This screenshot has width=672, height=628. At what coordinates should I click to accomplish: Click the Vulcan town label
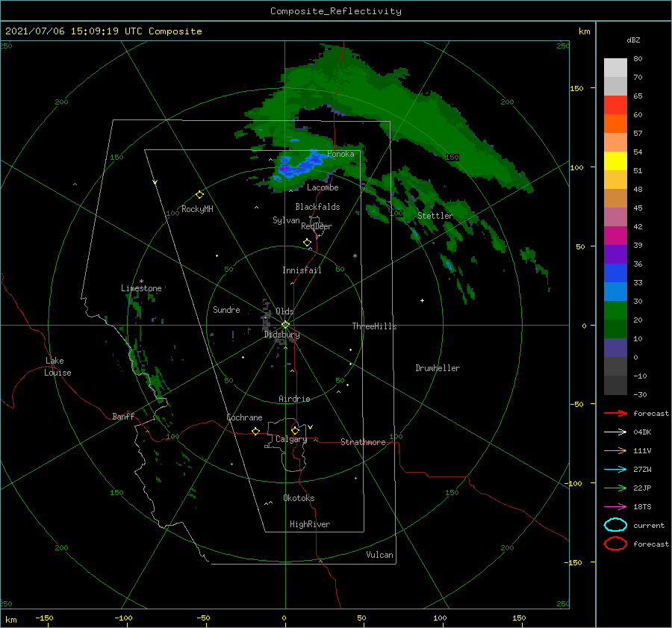(380, 555)
